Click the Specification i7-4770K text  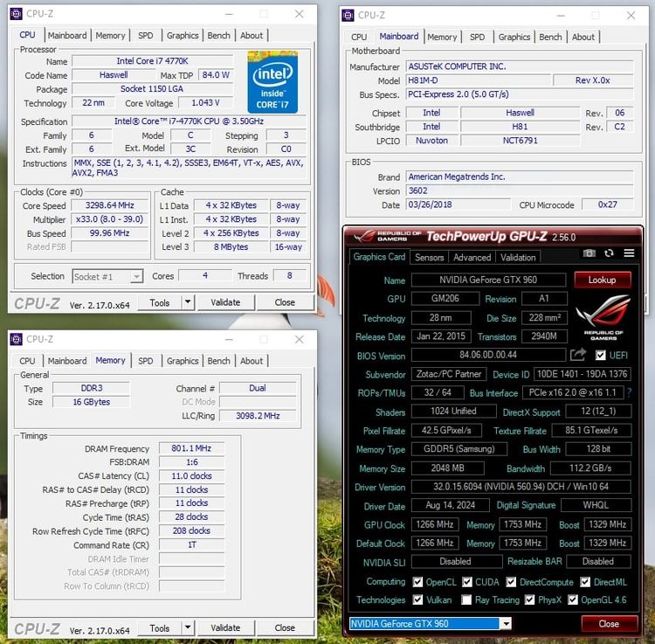(189, 121)
